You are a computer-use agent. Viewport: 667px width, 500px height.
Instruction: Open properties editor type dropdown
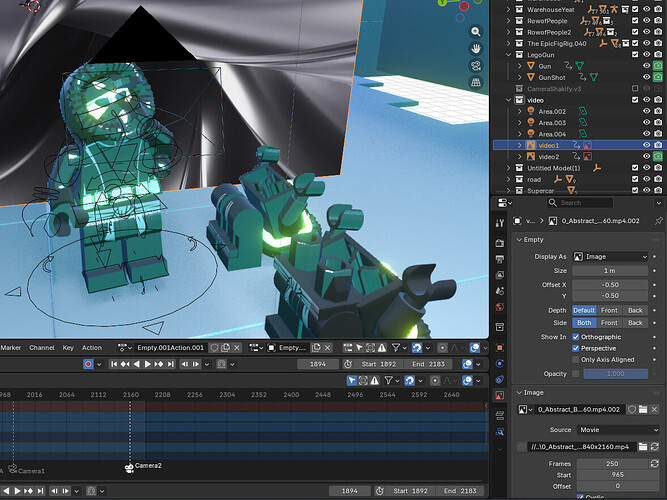[x=505, y=203]
